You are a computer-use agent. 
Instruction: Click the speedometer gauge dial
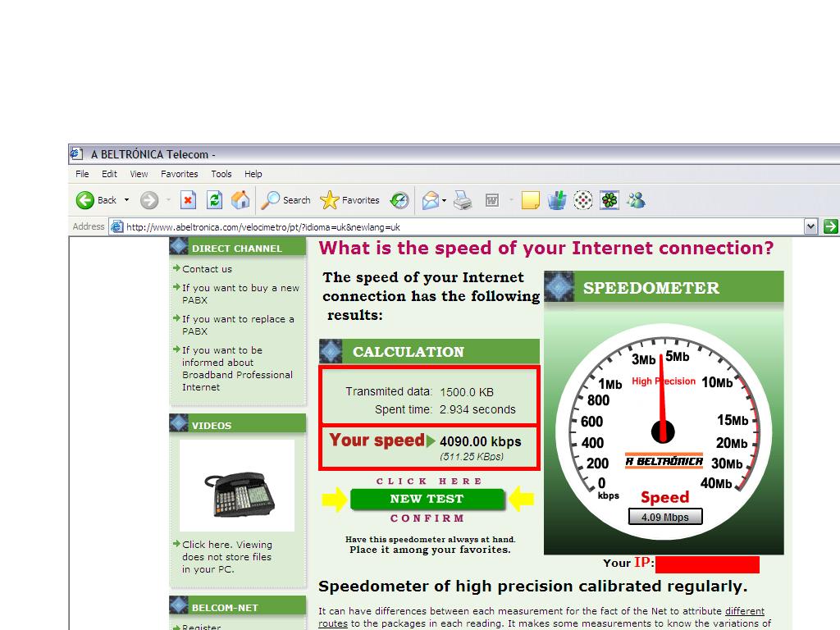click(664, 431)
